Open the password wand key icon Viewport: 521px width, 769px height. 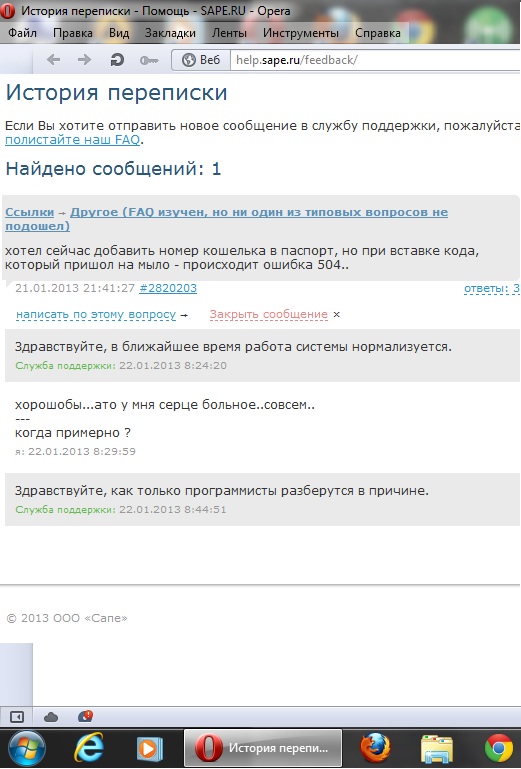tap(149, 60)
